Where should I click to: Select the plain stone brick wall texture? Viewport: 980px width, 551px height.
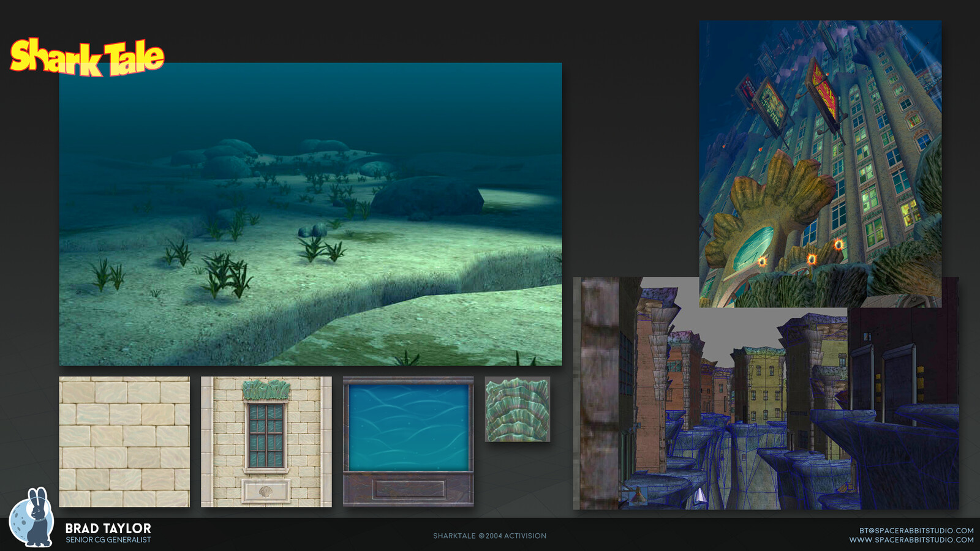(x=124, y=441)
